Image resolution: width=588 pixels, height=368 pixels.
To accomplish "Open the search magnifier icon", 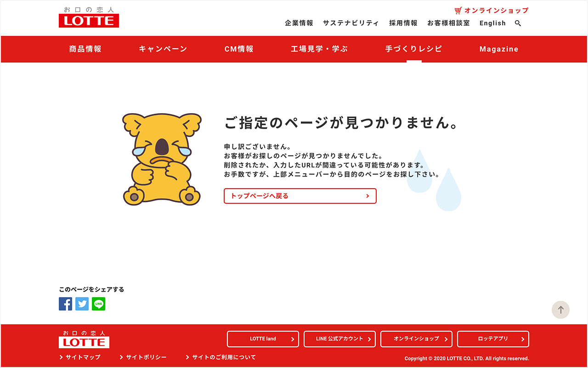I will [518, 23].
